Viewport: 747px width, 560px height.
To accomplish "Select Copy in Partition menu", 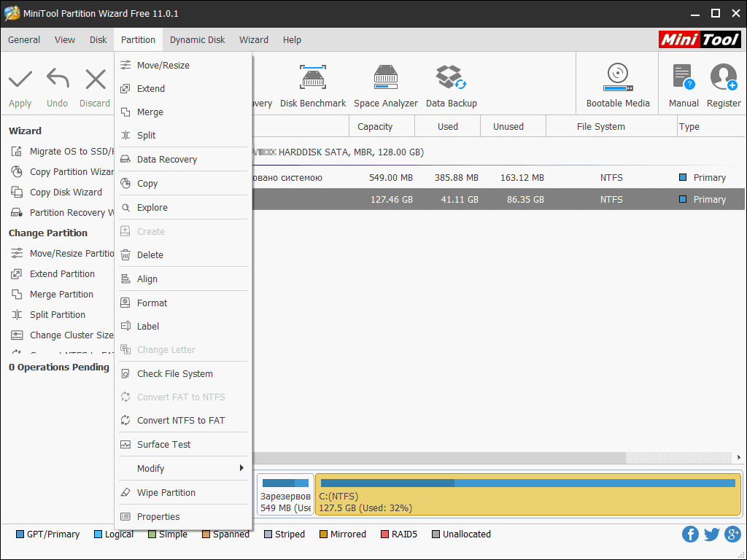I will point(183,183).
